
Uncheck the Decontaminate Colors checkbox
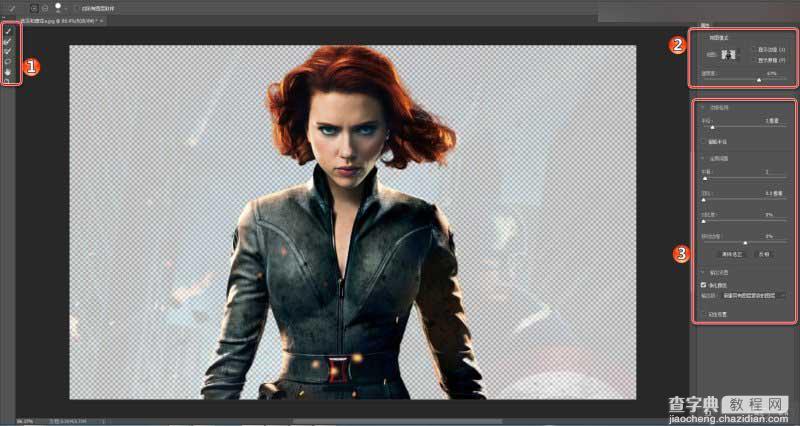[x=704, y=285]
